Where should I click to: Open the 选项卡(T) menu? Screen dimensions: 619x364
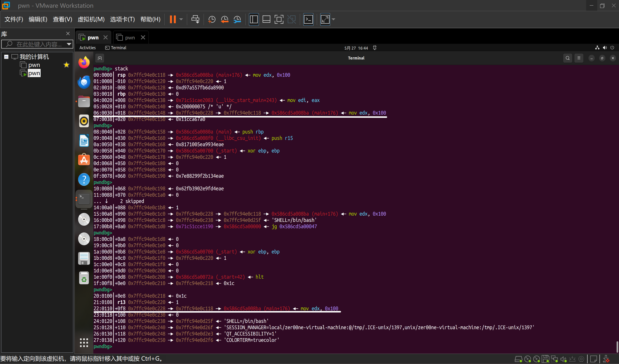122,19
